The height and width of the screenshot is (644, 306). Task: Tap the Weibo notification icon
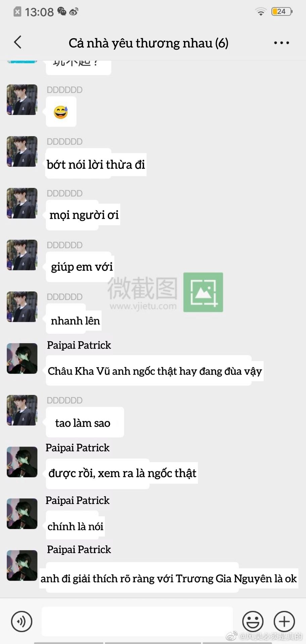(x=74, y=12)
